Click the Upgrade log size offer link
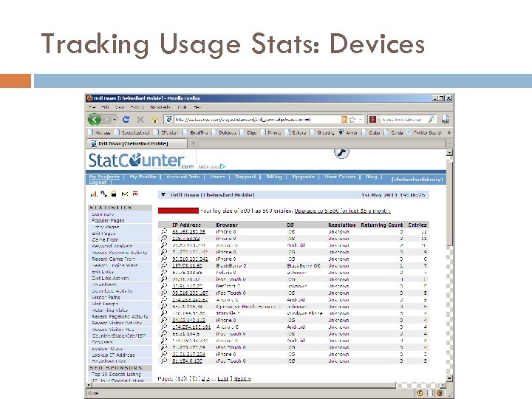Viewport: 532px width, 399px height. [x=342, y=211]
